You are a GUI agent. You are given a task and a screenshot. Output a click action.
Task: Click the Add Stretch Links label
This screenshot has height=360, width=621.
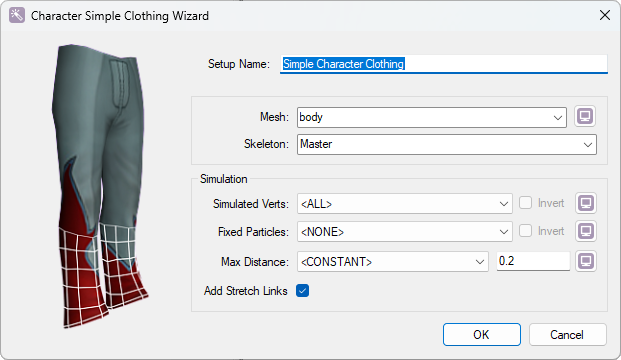(x=246, y=291)
